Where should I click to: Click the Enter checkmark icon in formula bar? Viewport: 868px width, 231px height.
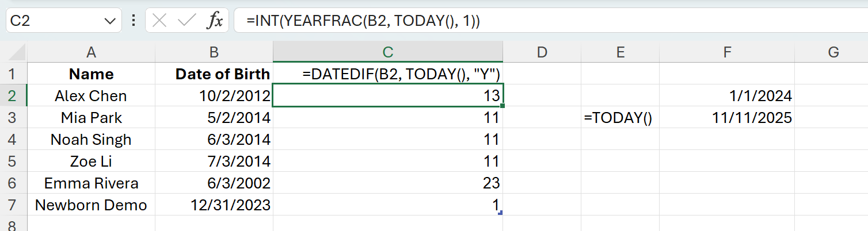[x=186, y=21]
